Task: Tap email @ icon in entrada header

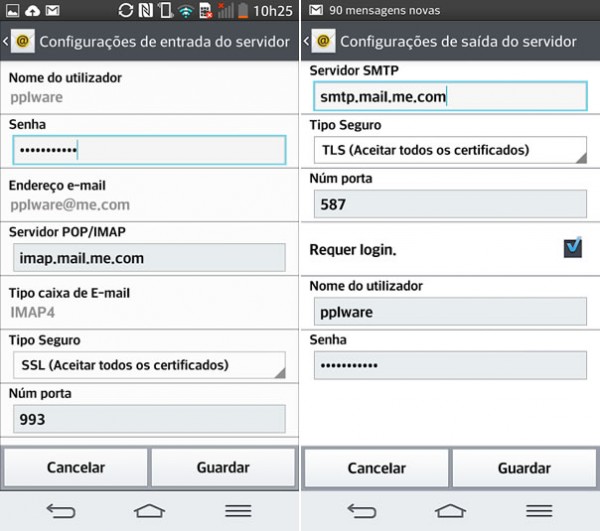Action: coord(23,41)
